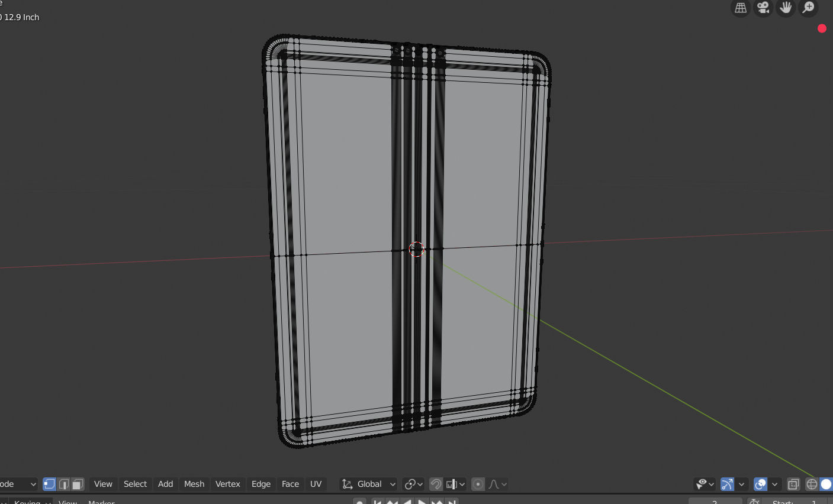Toggle the show gizmo button

(x=728, y=484)
